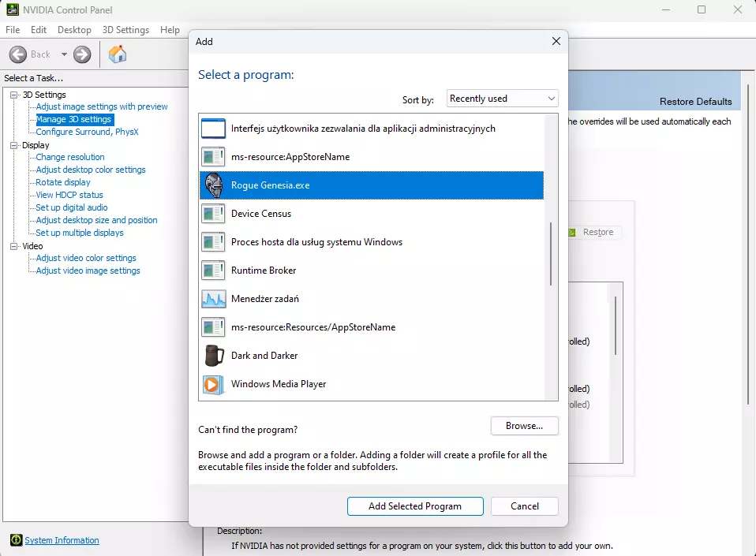
Task: Collapse the Display tree node
Action: click(14, 145)
